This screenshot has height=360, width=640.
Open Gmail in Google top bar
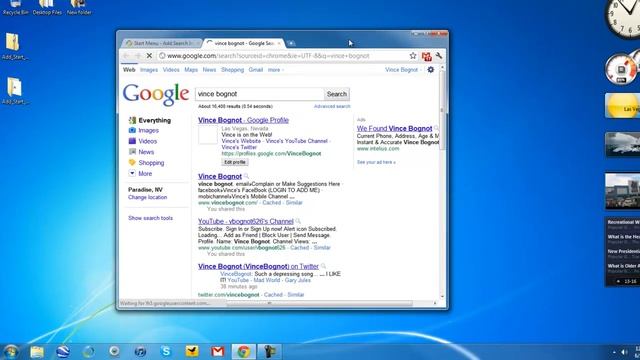256,70
